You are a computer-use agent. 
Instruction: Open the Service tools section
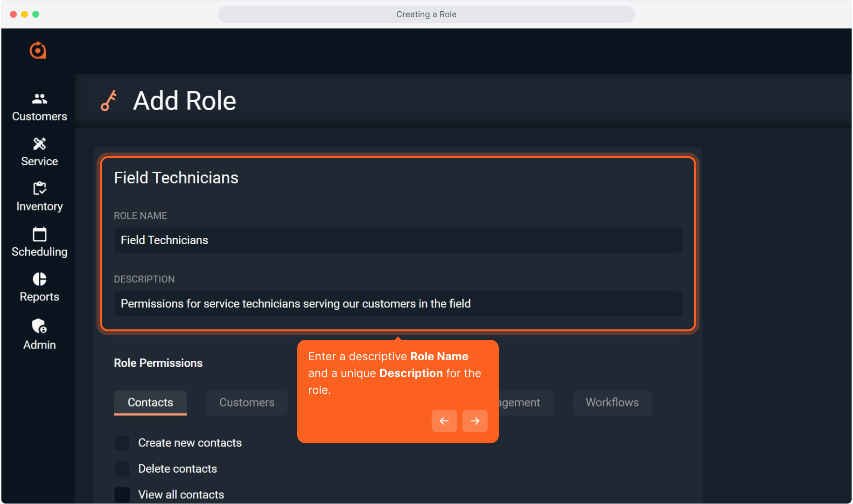pos(39,152)
